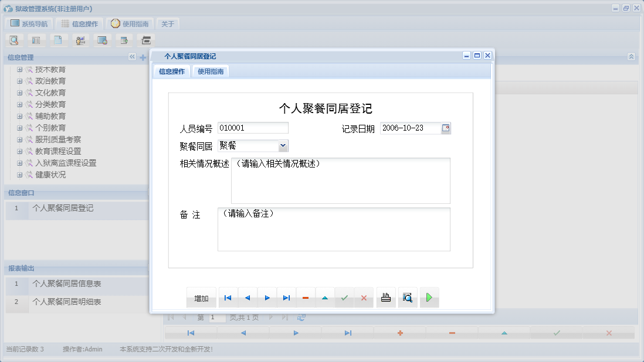The image size is (644, 362).
Task: Click the monitor-with-globe icon on the toolbar
Action: coord(102,40)
